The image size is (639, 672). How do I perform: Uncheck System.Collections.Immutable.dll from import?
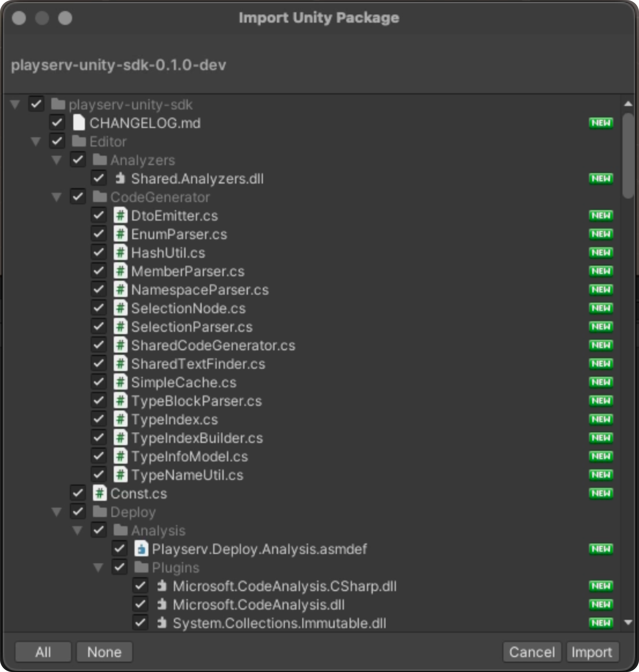point(140,623)
